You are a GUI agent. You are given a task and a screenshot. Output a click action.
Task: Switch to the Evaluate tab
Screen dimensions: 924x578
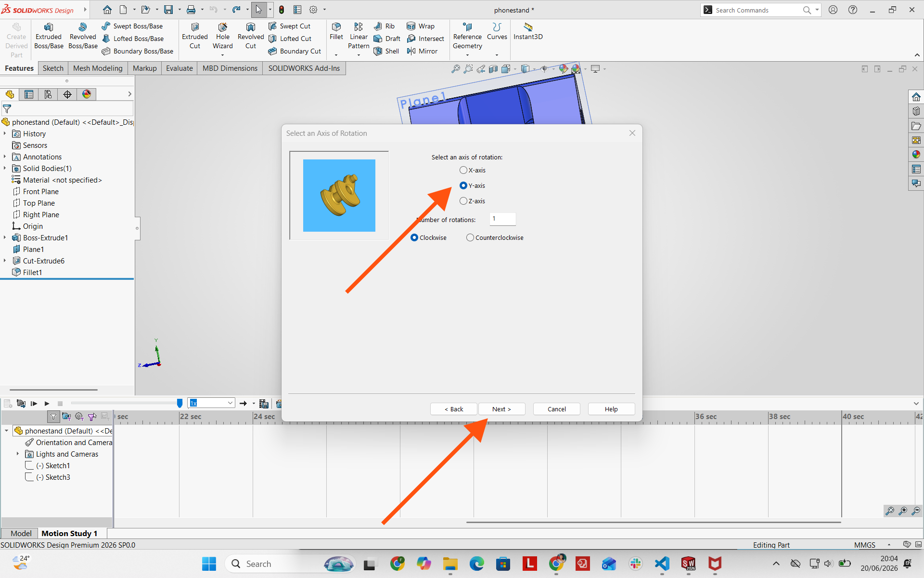click(x=180, y=68)
